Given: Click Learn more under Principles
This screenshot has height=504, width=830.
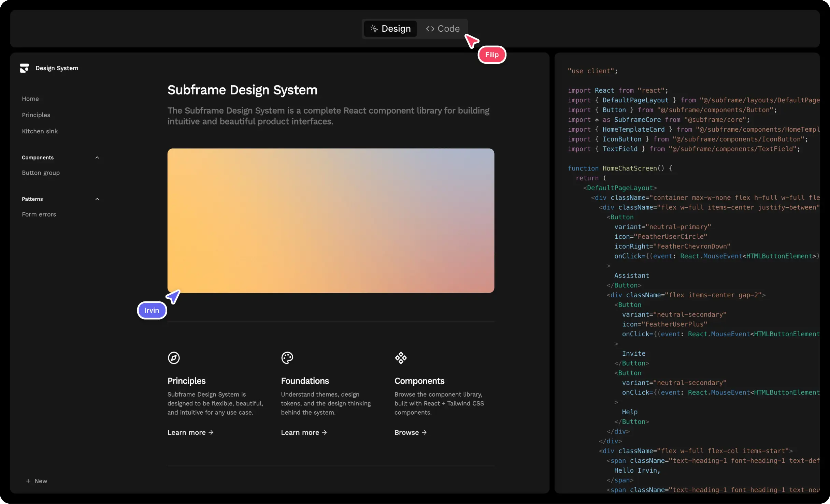Looking at the screenshot, I should pos(190,432).
